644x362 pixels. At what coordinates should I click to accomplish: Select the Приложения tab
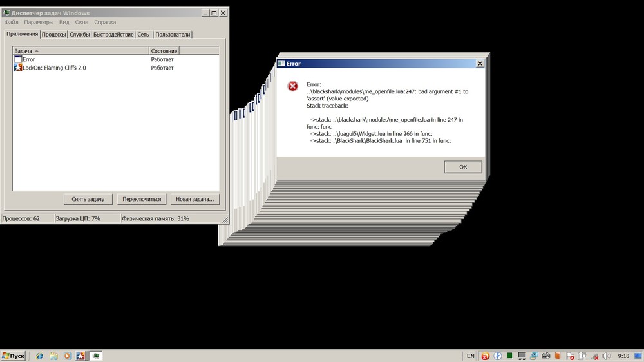[22, 34]
